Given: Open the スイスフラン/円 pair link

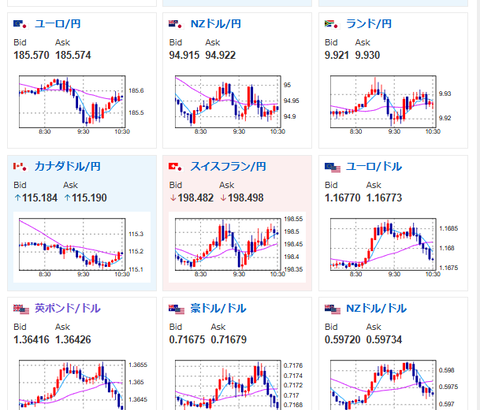Looking at the screenshot, I should tap(228, 166).
